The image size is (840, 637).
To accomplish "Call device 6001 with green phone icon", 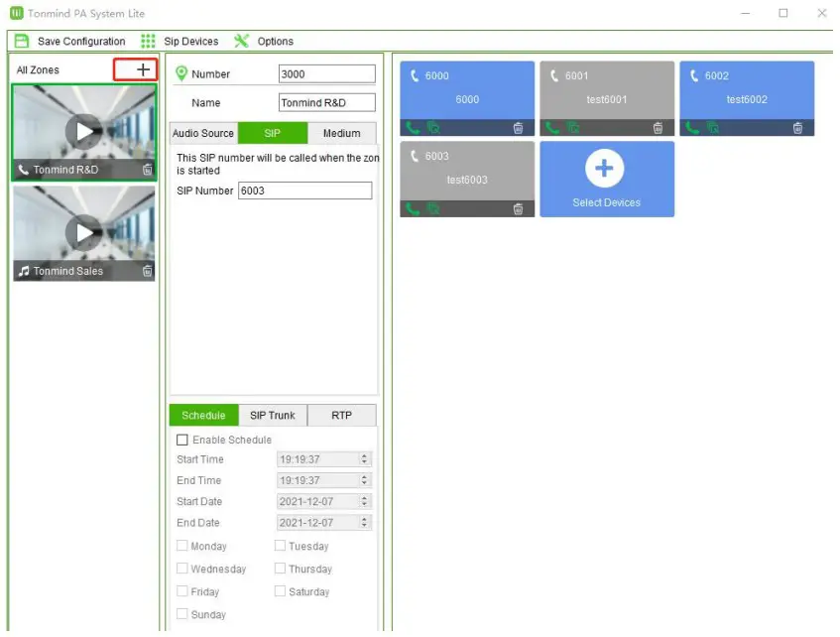I will click(x=552, y=128).
